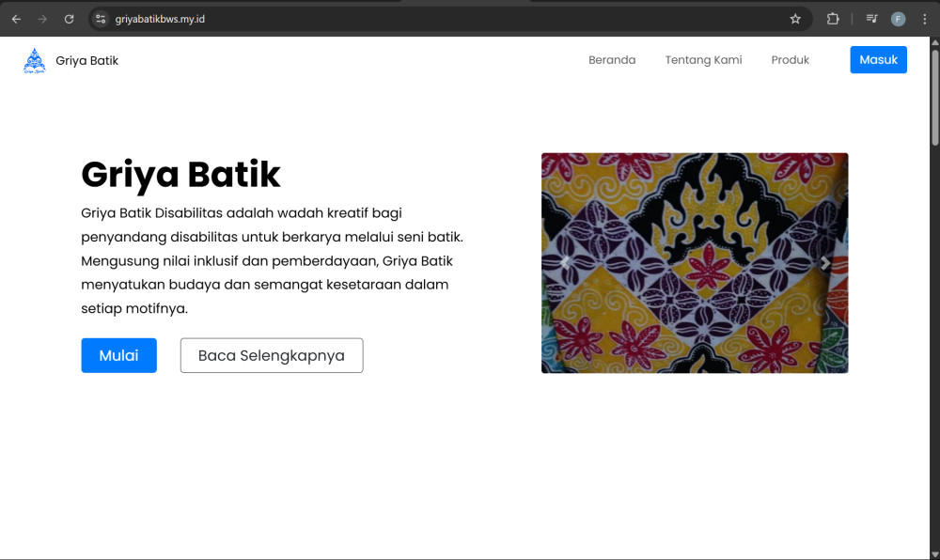Open site information icon in address bar
The height and width of the screenshot is (560, 940).
[x=101, y=19]
